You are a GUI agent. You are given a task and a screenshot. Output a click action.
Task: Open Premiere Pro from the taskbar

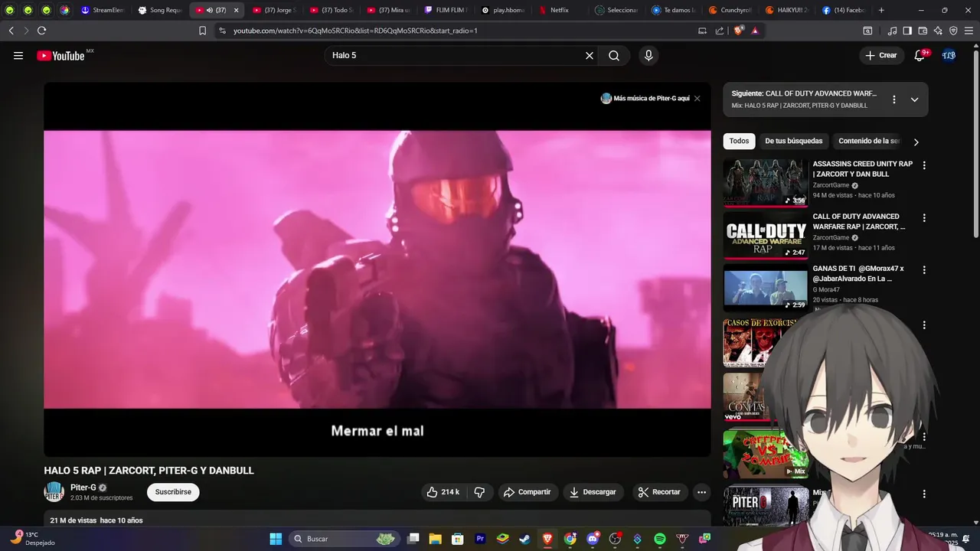(480, 539)
